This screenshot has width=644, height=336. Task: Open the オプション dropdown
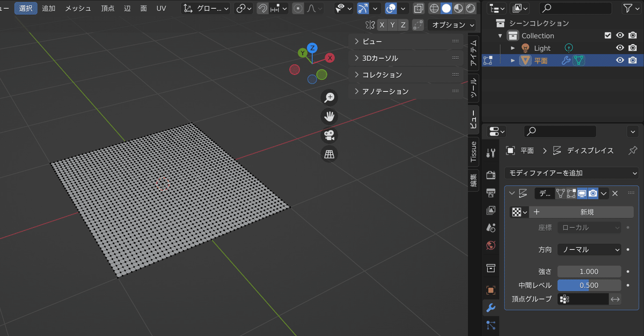click(x=452, y=25)
